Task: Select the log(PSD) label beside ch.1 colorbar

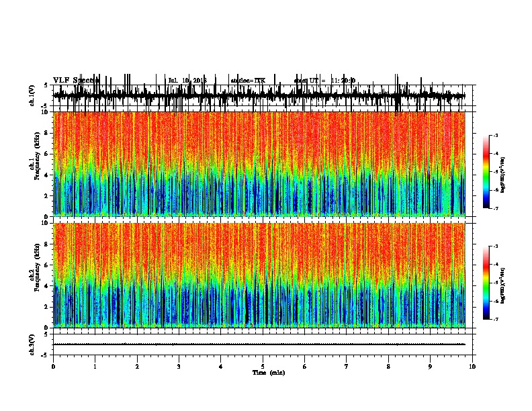Action: point(502,175)
